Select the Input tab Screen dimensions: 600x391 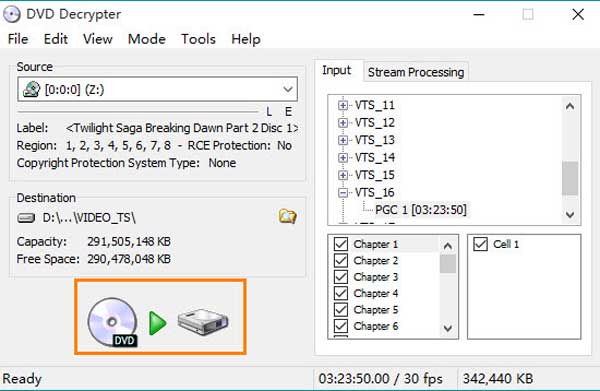[336, 70]
